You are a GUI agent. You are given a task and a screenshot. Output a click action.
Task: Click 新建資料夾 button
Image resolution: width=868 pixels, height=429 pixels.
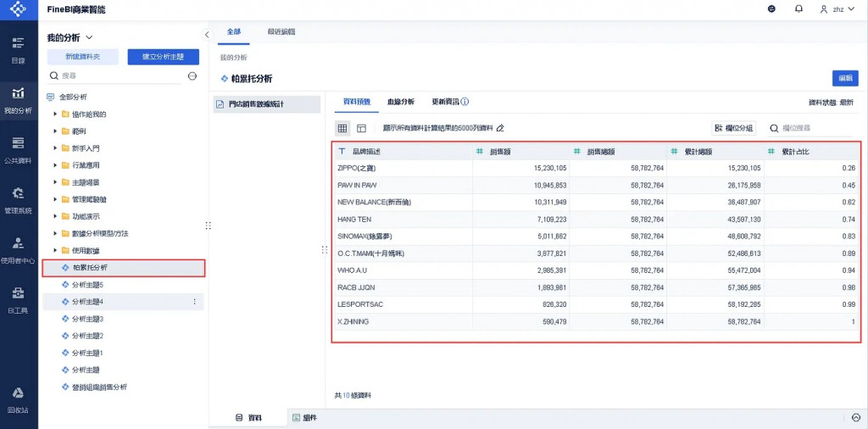pyautogui.click(x=82, y=57)
